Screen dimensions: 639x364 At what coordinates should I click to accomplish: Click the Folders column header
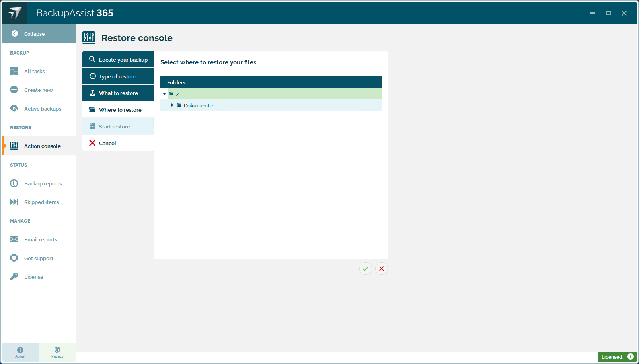click(271, 82)
